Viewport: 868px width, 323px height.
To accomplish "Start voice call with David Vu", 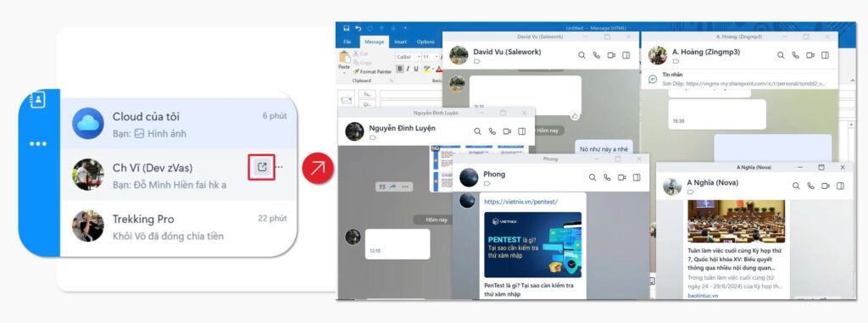I will click(597, 55).
